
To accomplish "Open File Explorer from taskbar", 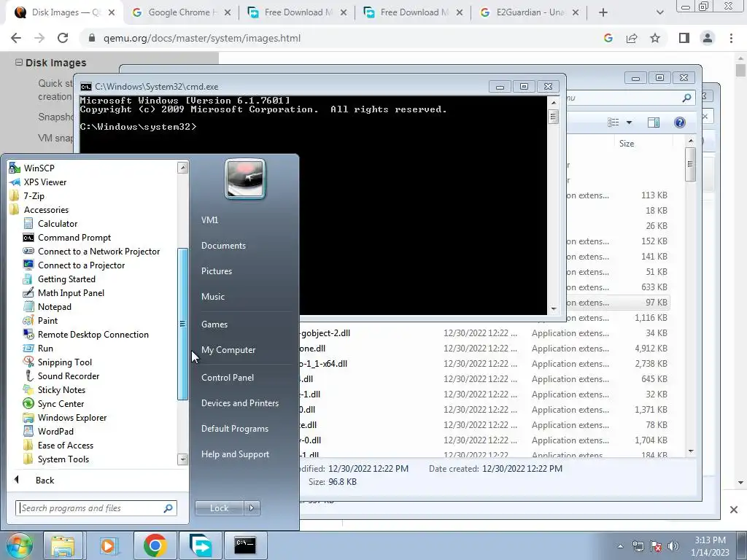I will coord(63,545).
